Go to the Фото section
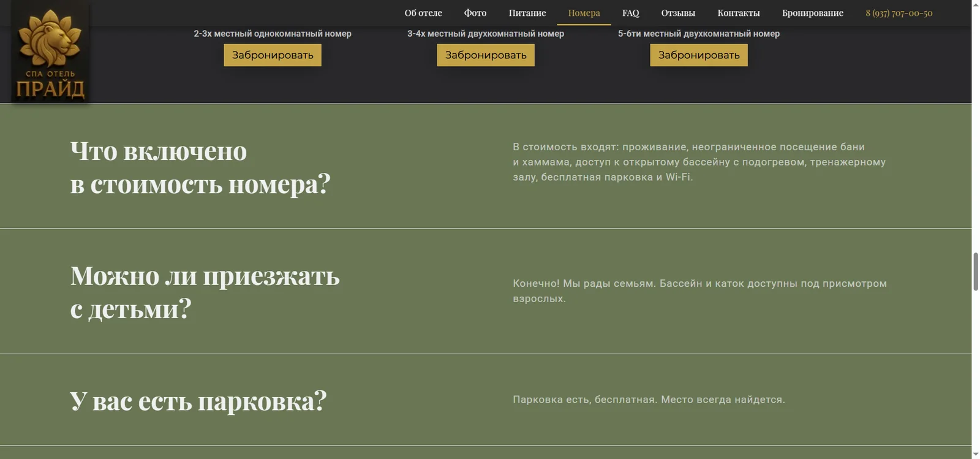The width and height of the screenshot is (980, 459). pos(475,13)
